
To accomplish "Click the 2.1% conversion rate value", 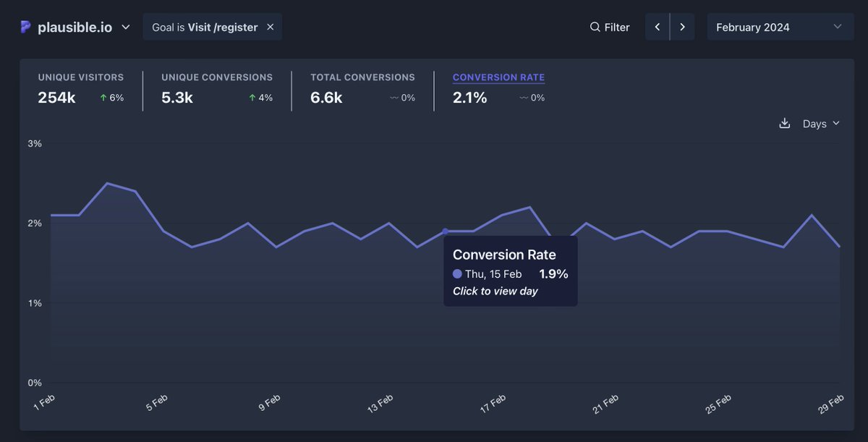I will tap(470, 98).
